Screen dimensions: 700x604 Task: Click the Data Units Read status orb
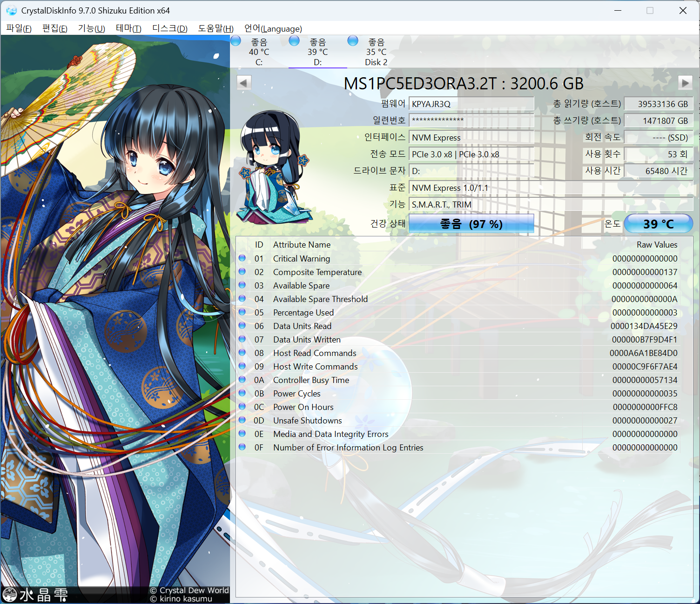pos(242,325)
